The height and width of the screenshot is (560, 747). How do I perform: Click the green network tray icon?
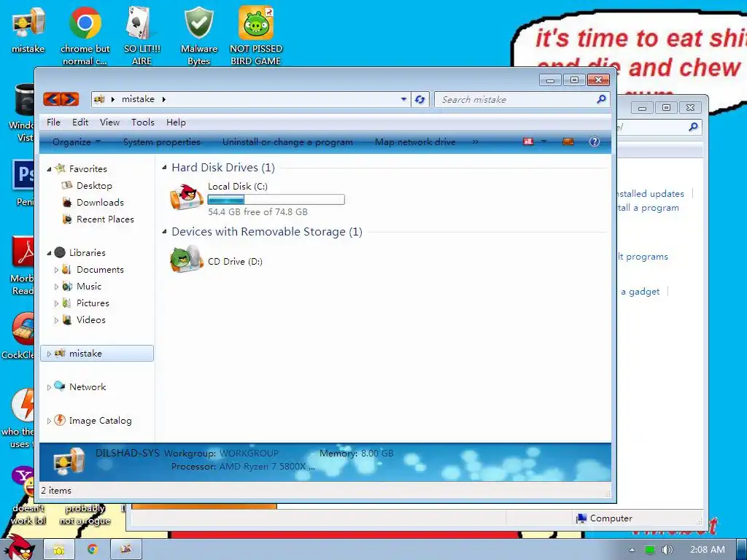(649, 550)
